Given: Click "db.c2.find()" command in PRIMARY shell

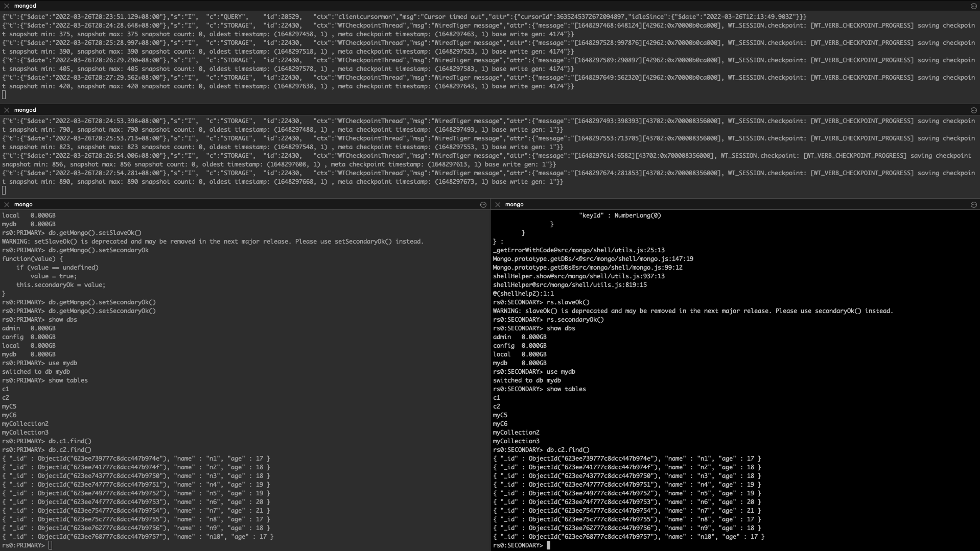Looking at the screenshot, I should (x=47, y=450).
